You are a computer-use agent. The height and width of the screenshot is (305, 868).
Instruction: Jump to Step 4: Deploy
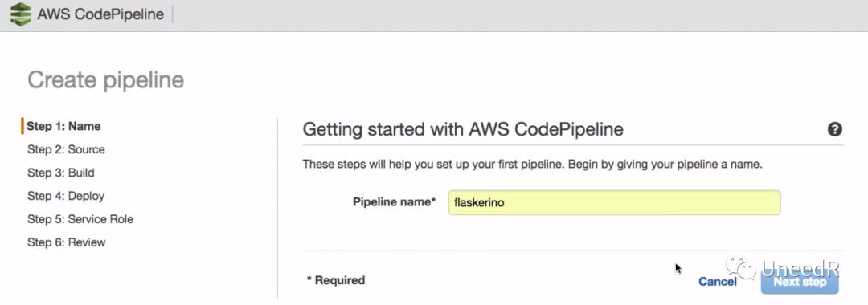[x=66, y=196]
